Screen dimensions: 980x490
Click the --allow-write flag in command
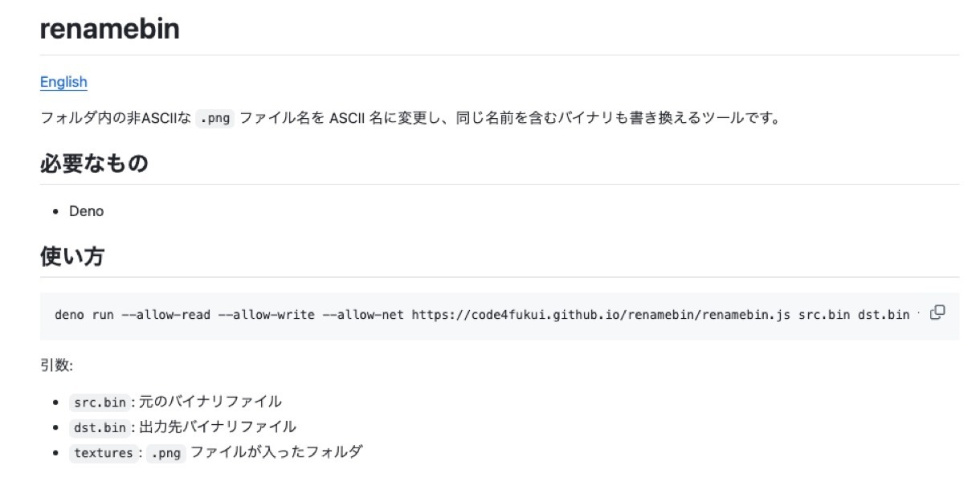coord(266,314)
